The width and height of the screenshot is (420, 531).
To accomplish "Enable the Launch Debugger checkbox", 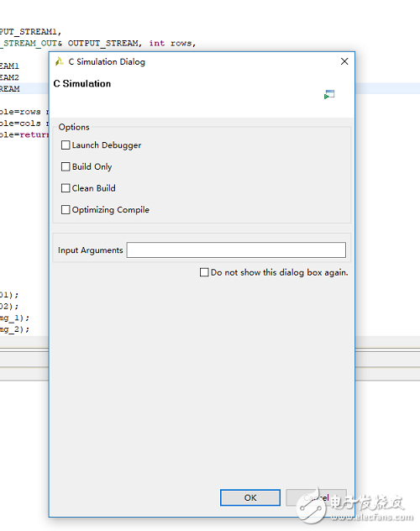I will click(66, 145).
